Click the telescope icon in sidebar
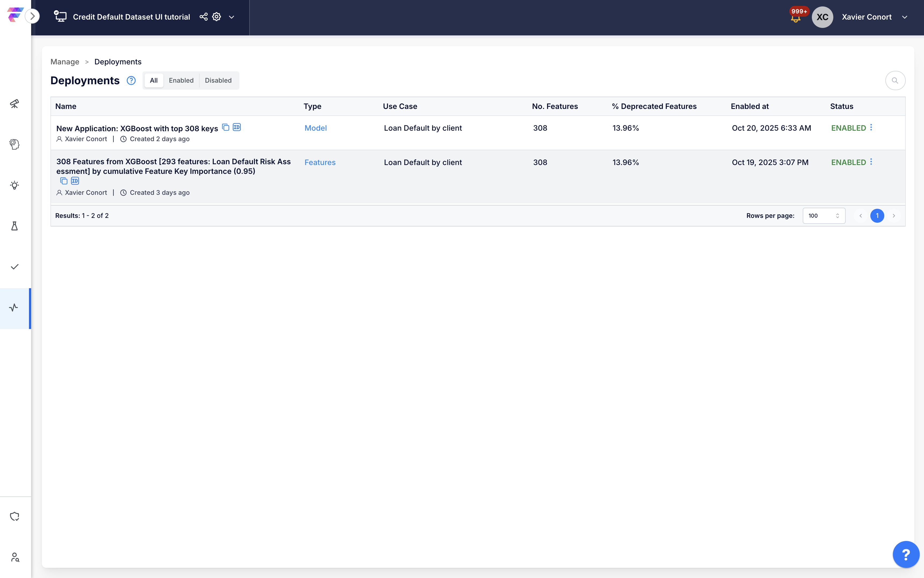The width and height of the screenshot is (924, 578). click(14, 104)
